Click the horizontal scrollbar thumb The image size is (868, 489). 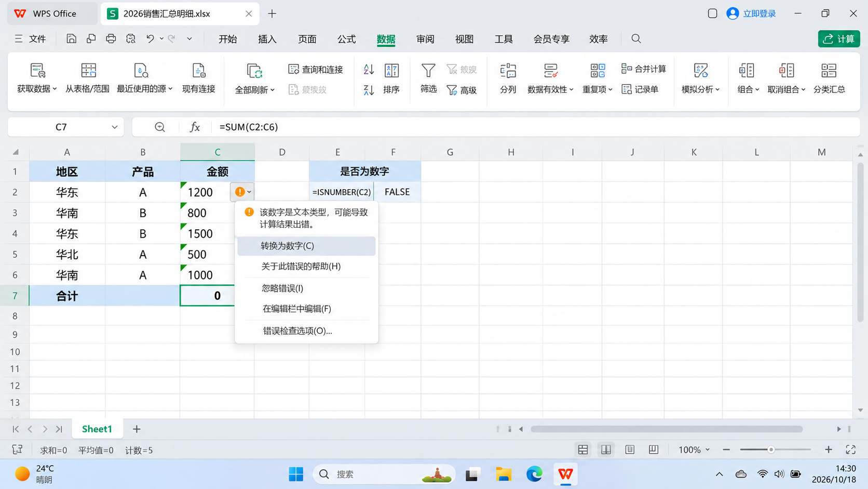click(x=667, y=429)
